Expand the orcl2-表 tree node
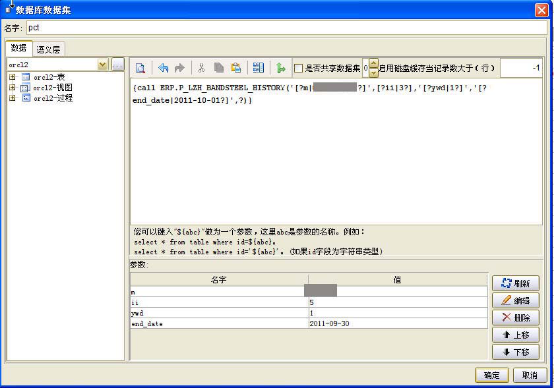 click(x=12, y=77)
